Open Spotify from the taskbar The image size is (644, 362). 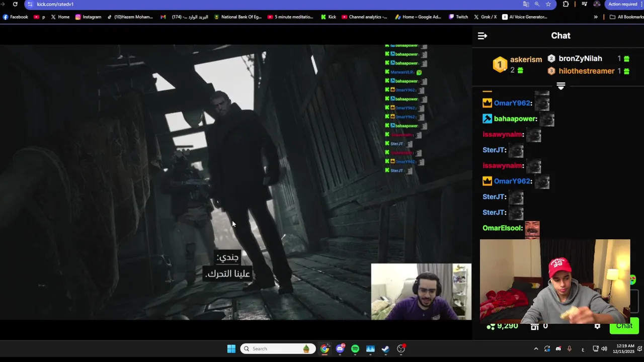coord(355,348)
